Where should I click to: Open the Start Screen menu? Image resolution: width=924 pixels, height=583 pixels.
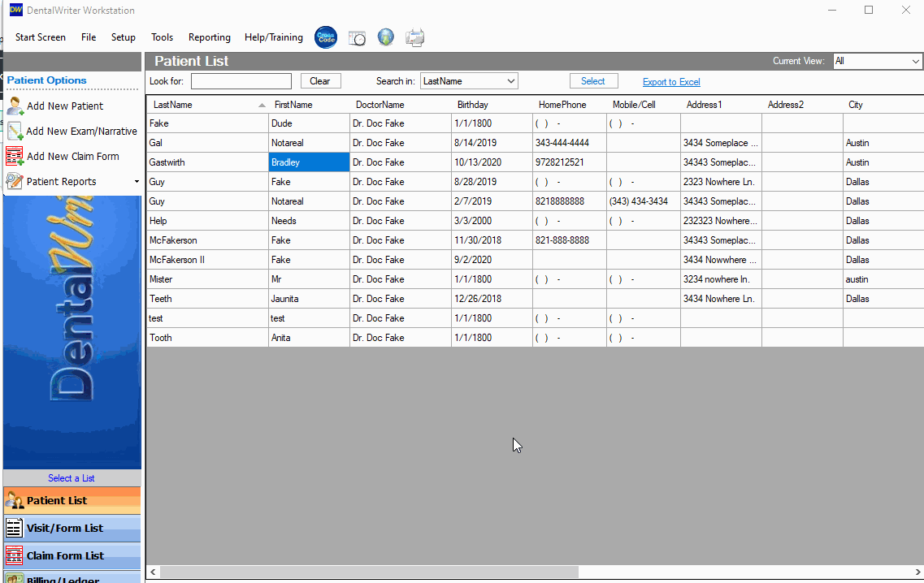point(41,37)
